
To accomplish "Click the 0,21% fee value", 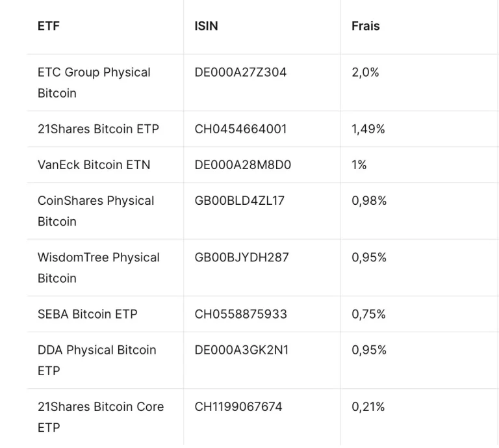I will (x=368, y=406).
